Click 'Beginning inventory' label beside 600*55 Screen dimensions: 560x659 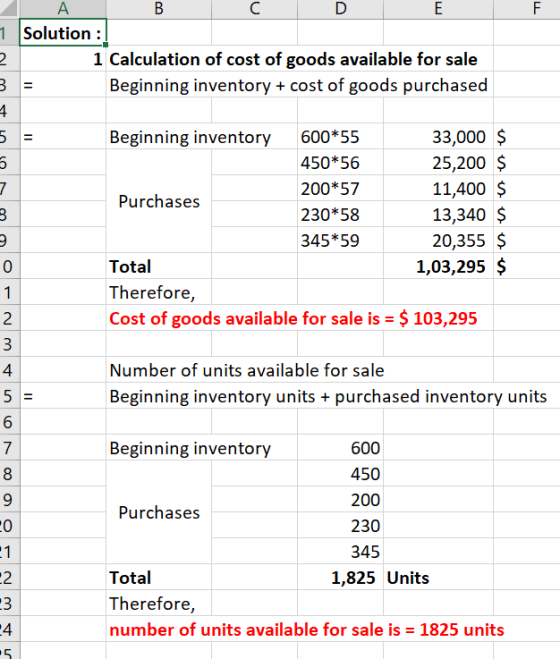pyautogui.click(x=190, y=137)
